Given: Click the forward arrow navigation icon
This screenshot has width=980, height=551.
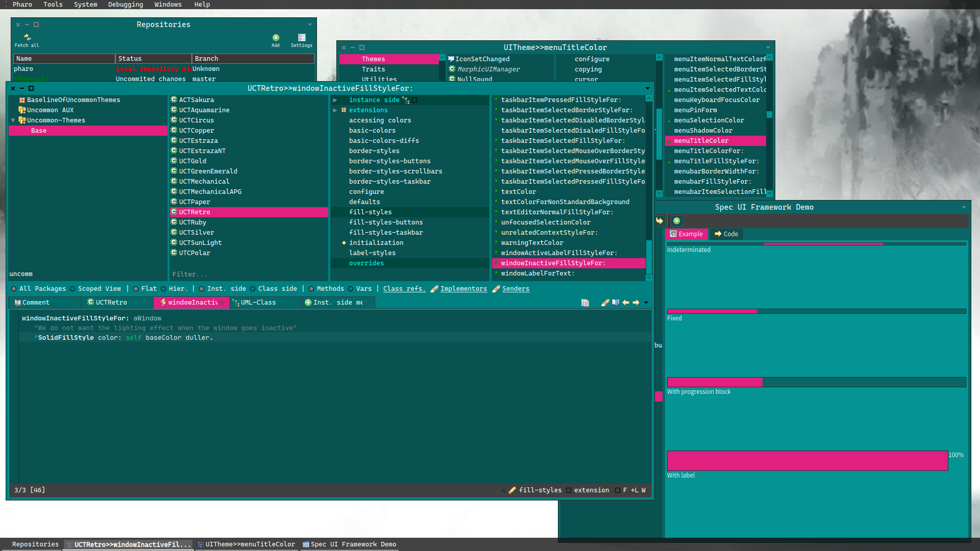Looking at the screenshot, I should 636,303.
